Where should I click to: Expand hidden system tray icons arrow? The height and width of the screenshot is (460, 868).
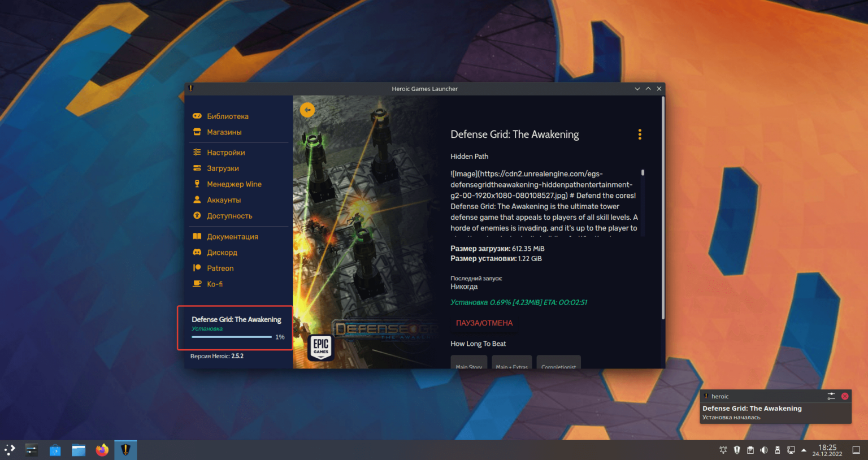click(x=804, y=450)
